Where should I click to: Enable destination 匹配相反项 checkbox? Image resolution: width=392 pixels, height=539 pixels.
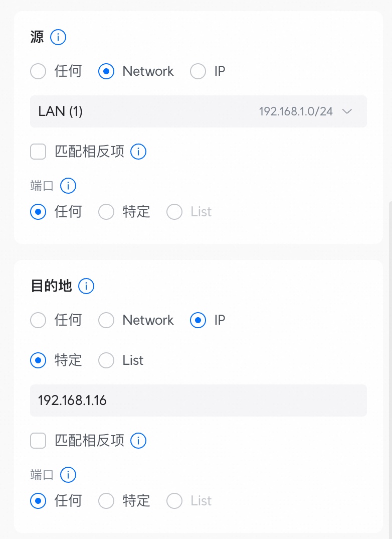click(38, 441)
